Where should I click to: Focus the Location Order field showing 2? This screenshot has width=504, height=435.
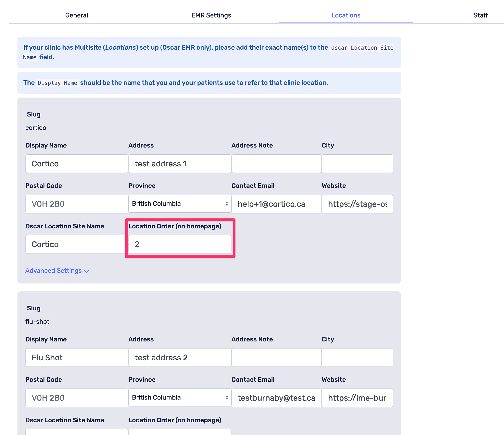180,245
